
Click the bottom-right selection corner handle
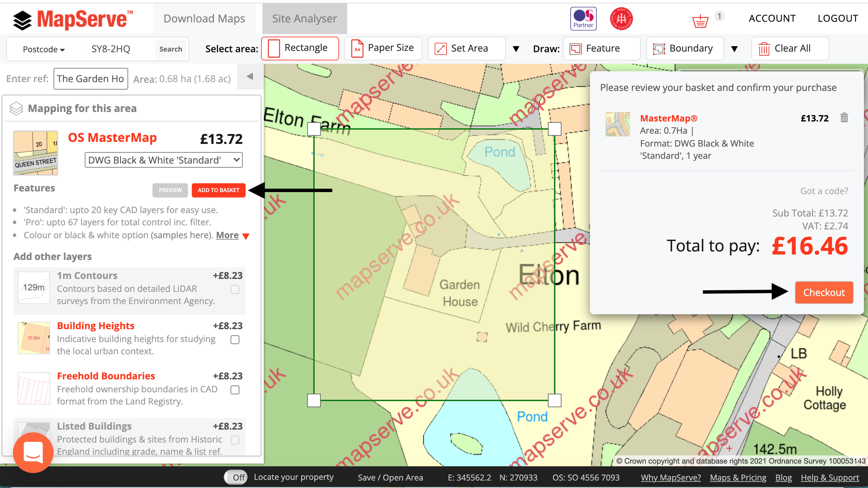pyautogui.click(x=555, y=400)
